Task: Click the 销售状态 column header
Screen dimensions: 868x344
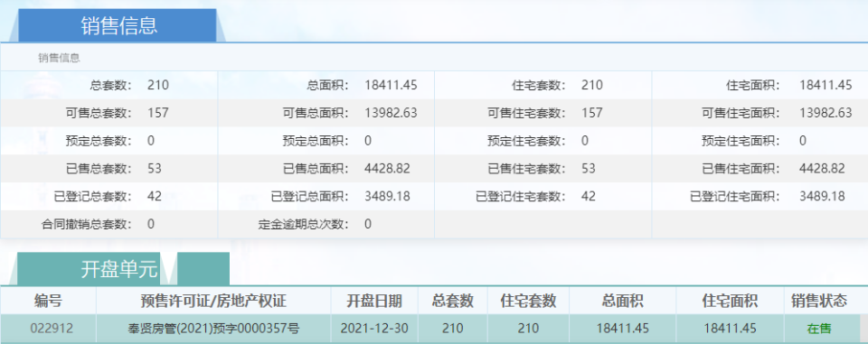Action: [819, 301]
